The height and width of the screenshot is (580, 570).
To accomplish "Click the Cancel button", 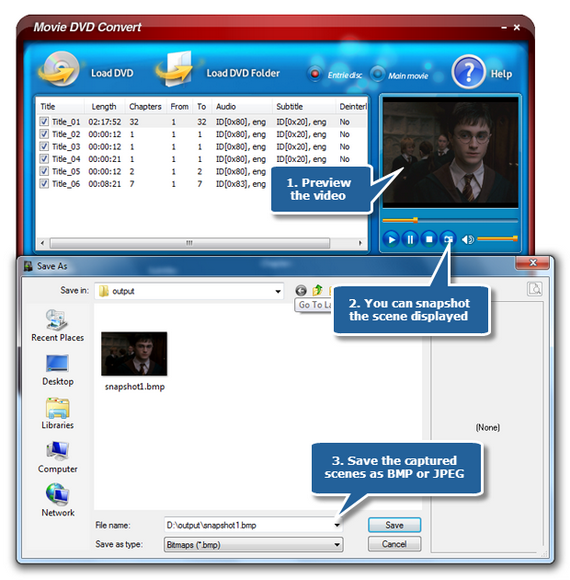I will tap(394, 544).
